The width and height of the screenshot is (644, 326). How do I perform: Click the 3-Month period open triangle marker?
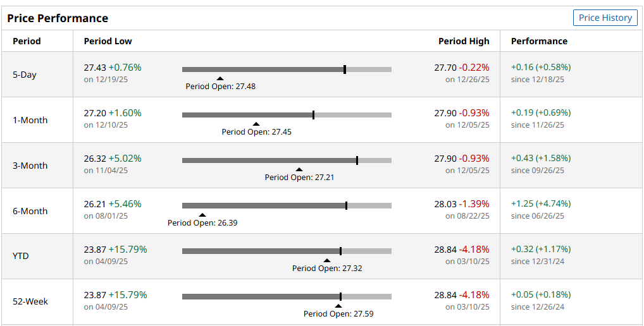coord(299,169)
